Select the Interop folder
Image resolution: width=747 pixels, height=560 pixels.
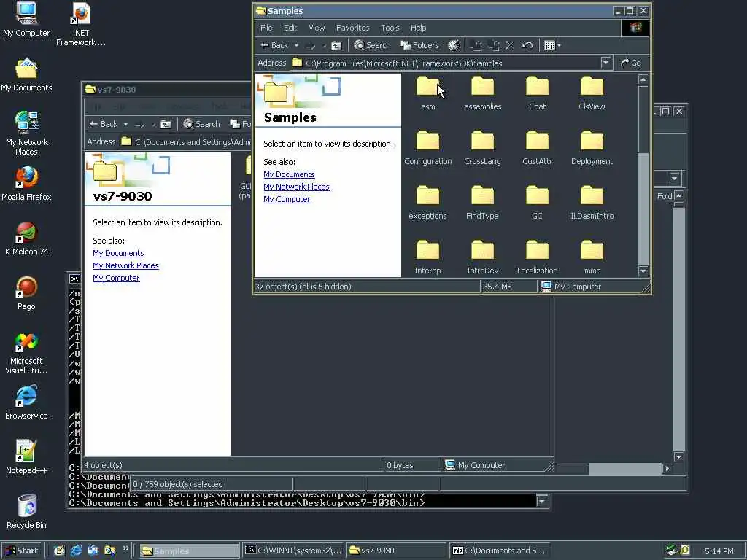tap(427, 257)
